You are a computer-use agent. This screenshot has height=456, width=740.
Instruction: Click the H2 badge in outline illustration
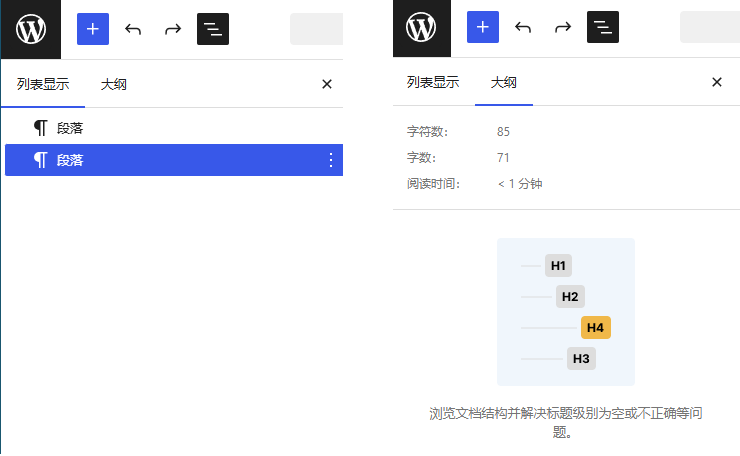click(x=570, y=296)
